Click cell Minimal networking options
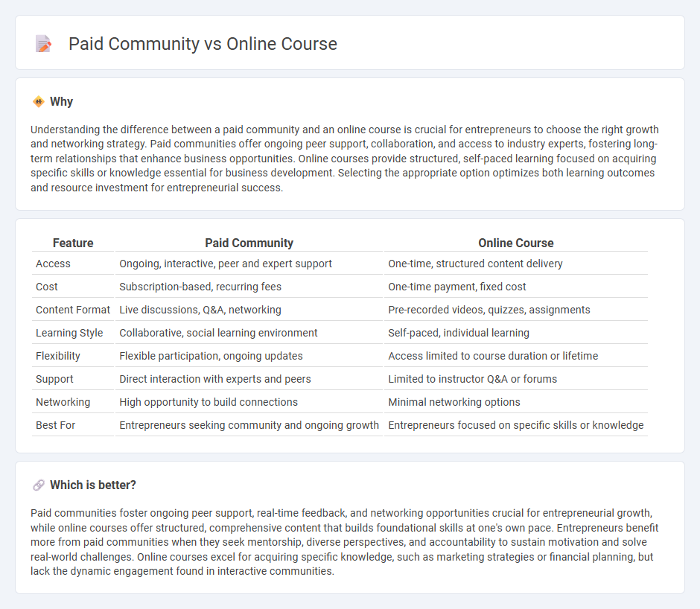Image resolution: width=700 pixels, height=609 pixels. coord(515,402)
